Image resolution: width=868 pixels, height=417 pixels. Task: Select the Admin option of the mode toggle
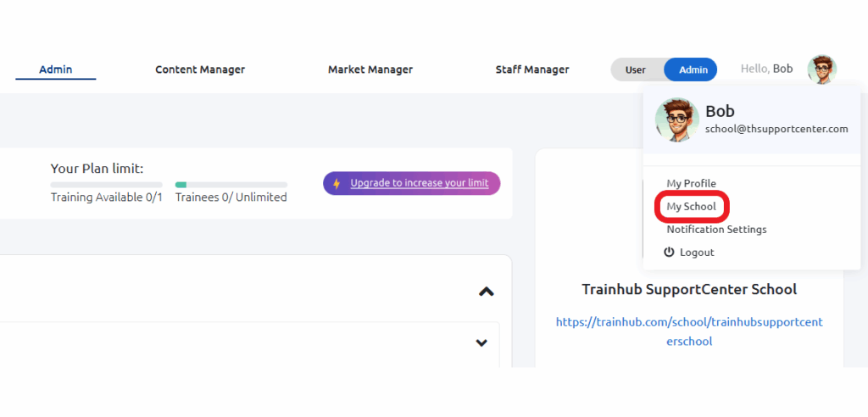(693, 69)
